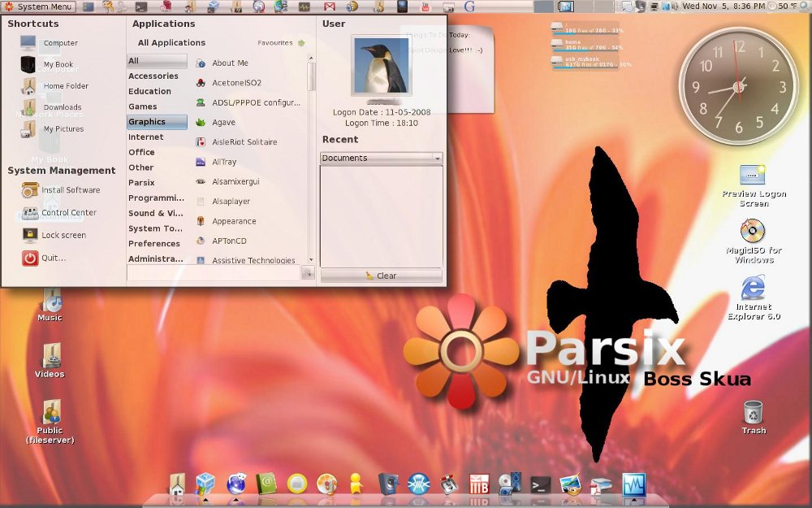Screen dimensions: 812x508
Task: Select the Internet category
Action: pos(157,137)
